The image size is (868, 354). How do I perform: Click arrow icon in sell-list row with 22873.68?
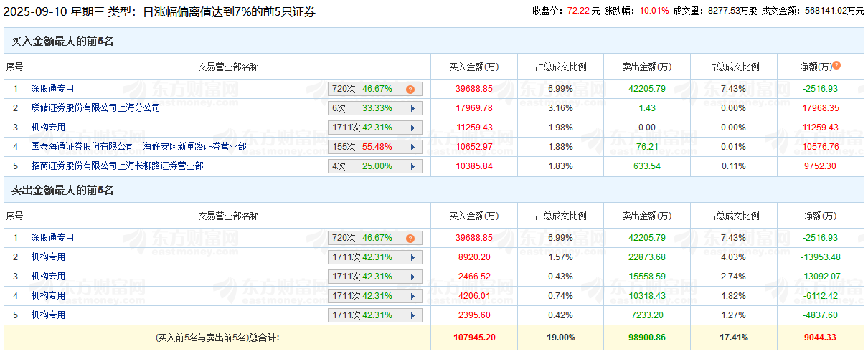pyautogui.click(x=412, y=257)
